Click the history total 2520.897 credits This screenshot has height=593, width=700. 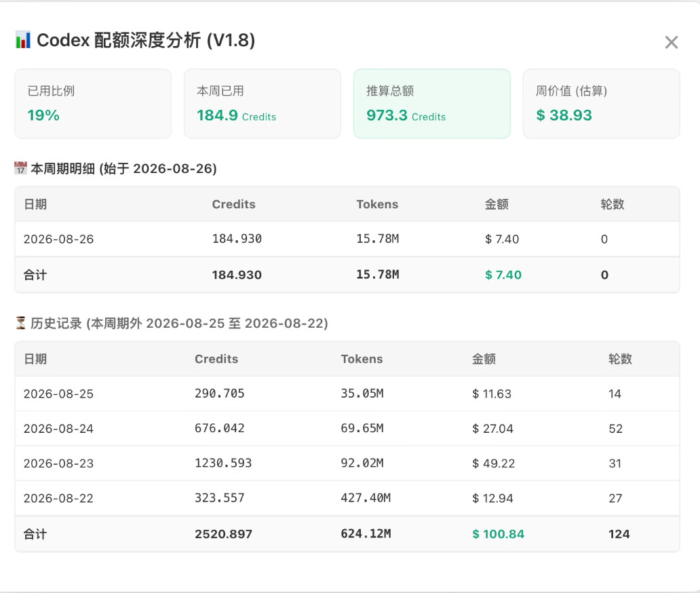224,533
